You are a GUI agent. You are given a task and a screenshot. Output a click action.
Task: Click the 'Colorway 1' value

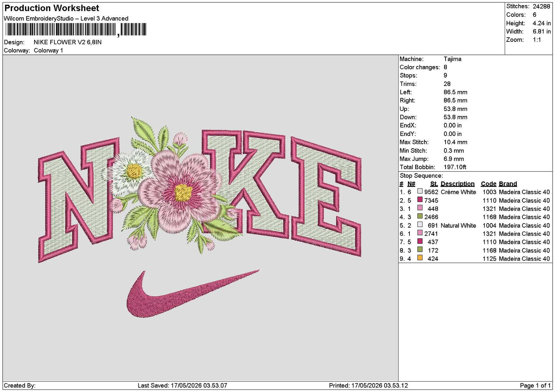click(48, 50)
